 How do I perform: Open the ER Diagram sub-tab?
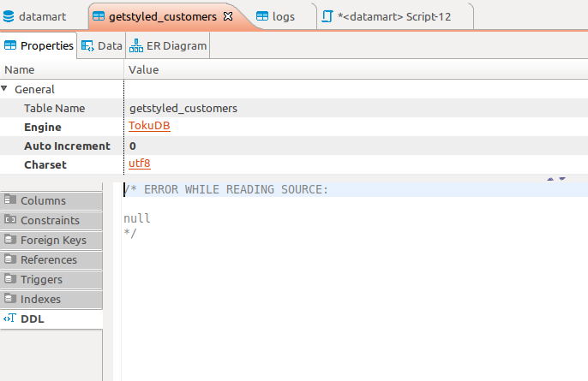coord(168,45)
